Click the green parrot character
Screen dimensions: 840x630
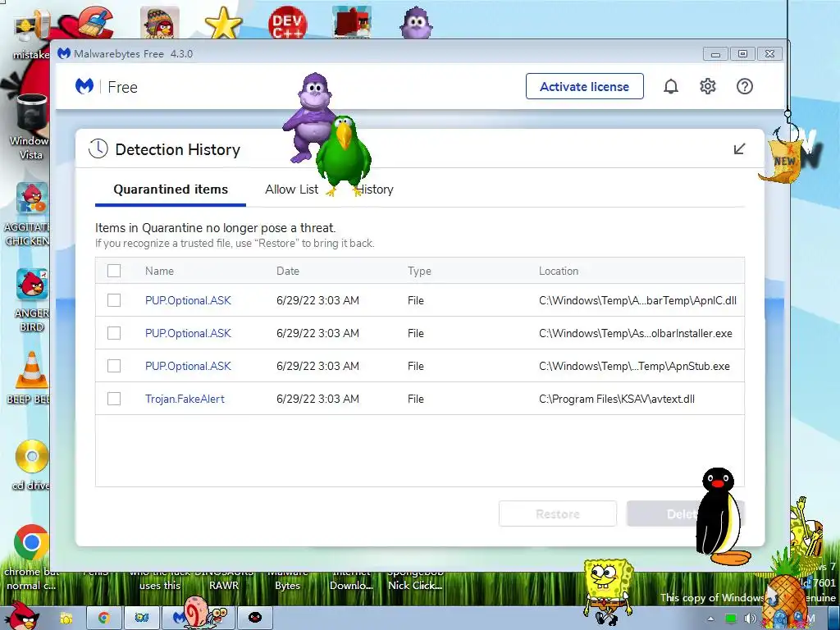[344, 155]
